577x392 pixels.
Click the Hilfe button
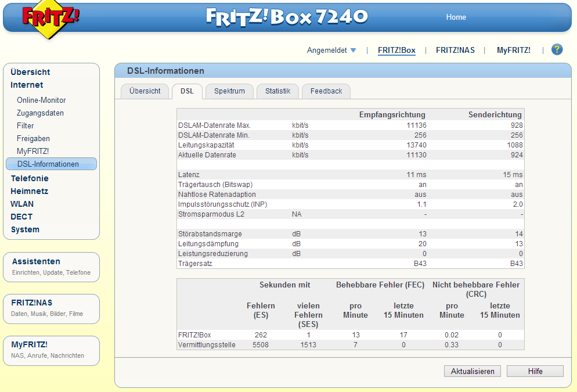click(535, 372)
